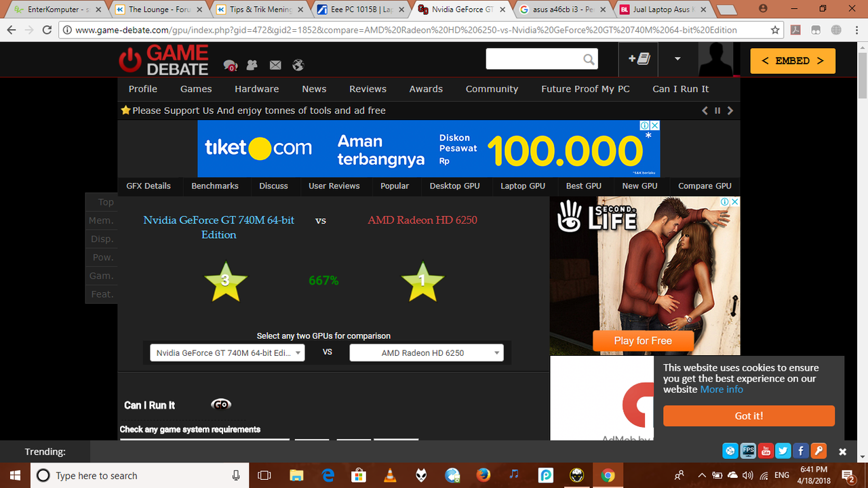Close the trending bottom bar
Image resolution: width=868 pixels, height=488 pixels.
[x=842, y=451]
